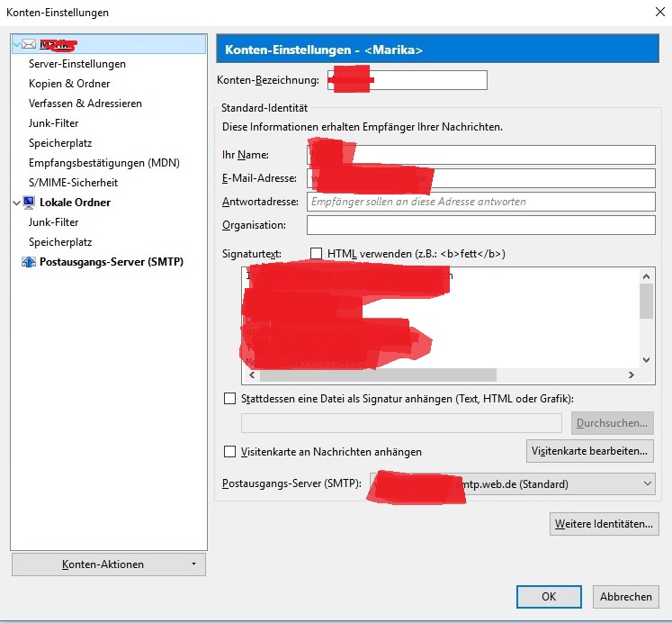Image resolution: width=672 pixels, height=623 pixels.
Task: Go to Verfassen & Adressieren
Action: click(85, 104)
